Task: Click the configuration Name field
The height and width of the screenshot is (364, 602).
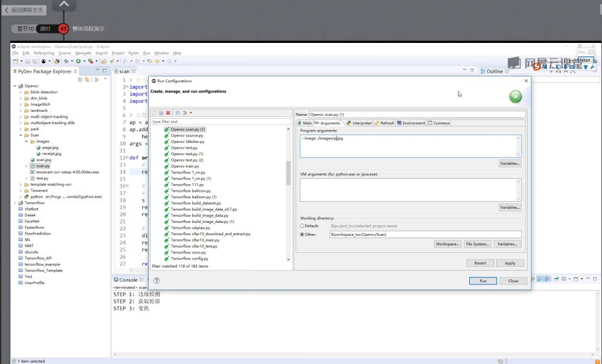Action: coord(417,115)
